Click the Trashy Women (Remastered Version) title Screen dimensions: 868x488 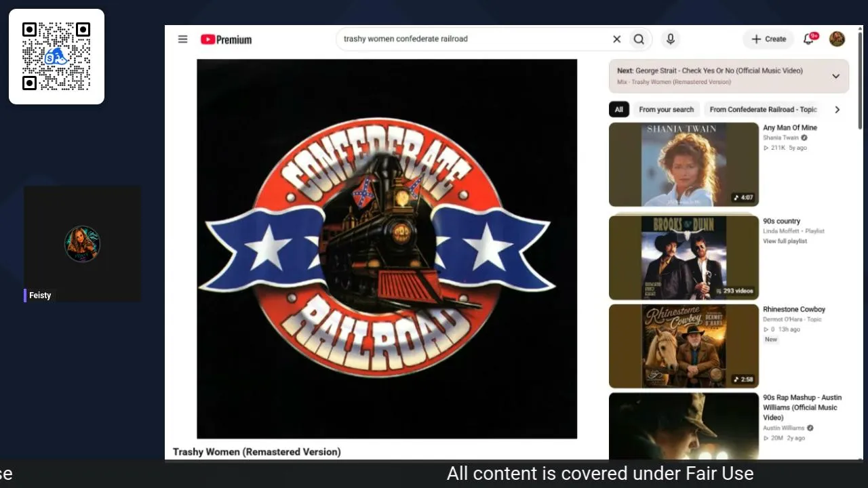click(257, 451)
